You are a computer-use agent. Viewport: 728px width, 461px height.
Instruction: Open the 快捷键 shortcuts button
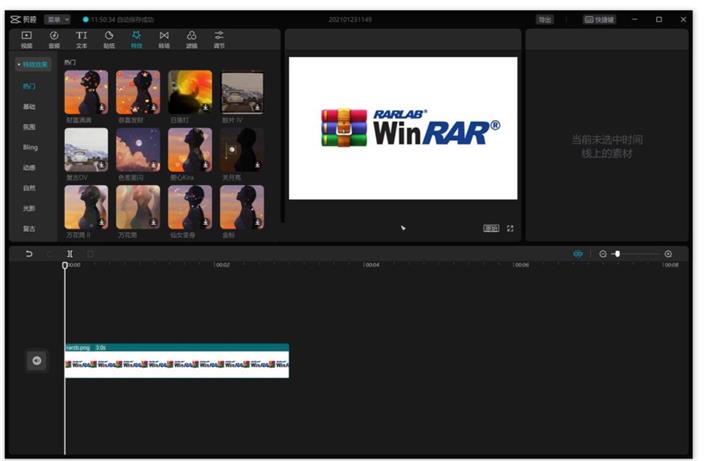[x=599, y=19]
